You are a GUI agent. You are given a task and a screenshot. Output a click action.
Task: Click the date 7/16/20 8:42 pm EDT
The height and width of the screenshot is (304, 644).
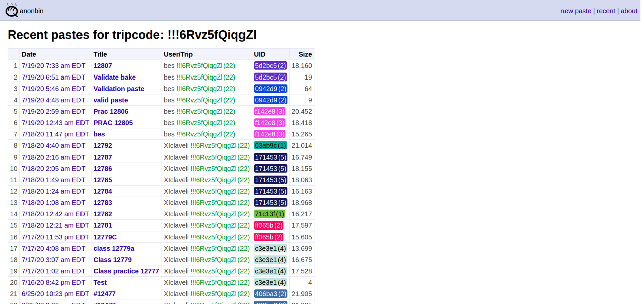pyautogui.click(x=53, y=282)
